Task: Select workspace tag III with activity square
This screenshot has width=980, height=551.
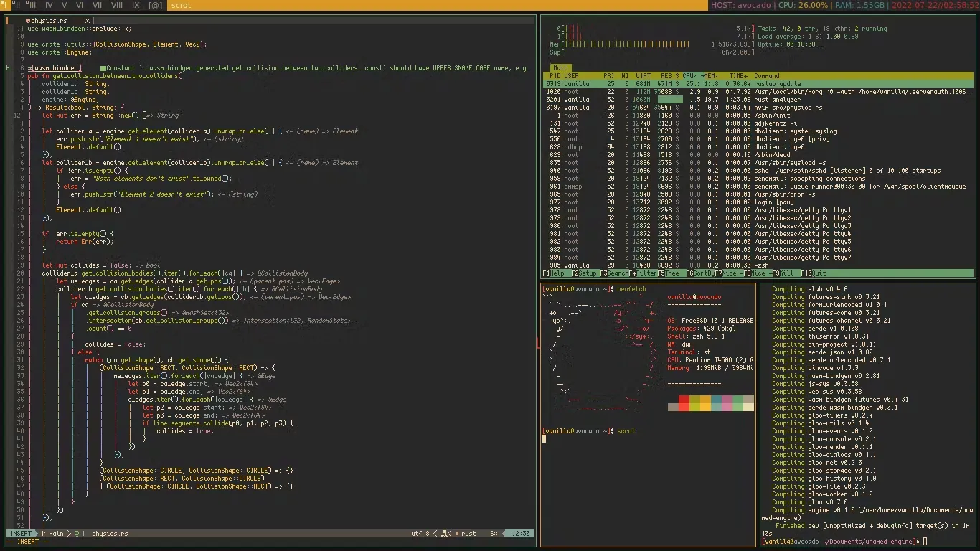Action: click(x=30, y=5)
